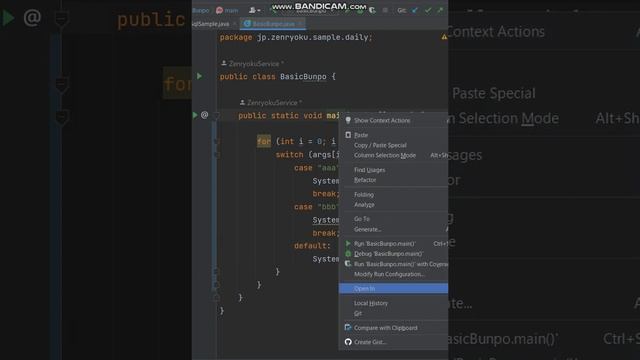The width and height of the screenshot is (640, 360).
Task: Select Compare with Clipboard menu item
Action: coord(393,328)
